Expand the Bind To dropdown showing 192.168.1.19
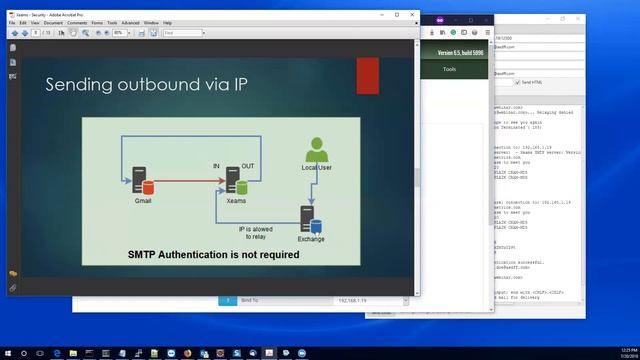The width and height of the screenshot is (640, 360). click(x=405, y=300)
